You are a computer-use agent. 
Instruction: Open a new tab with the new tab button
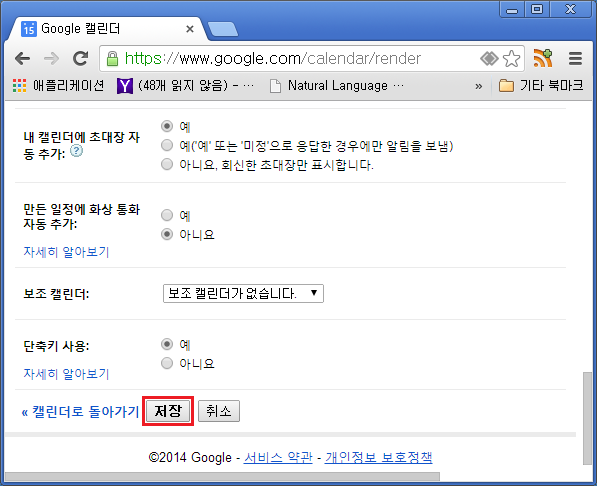223,30
